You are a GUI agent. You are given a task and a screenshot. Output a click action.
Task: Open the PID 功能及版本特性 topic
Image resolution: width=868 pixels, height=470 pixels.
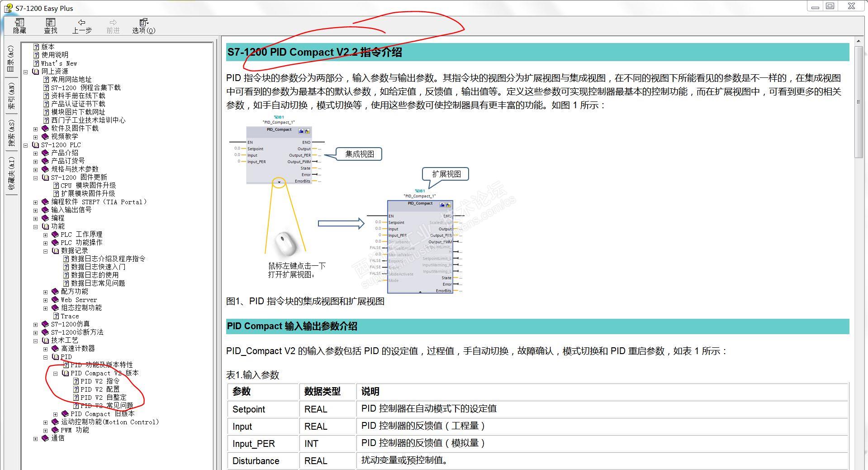click(102, 364)
